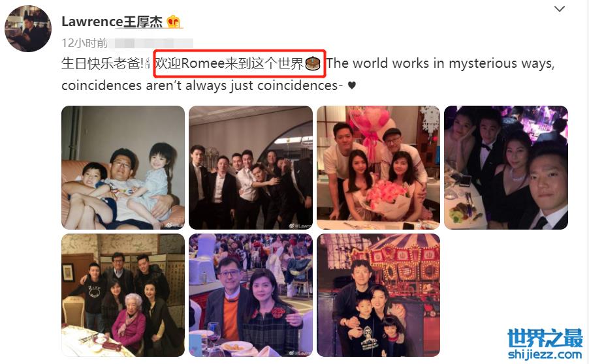Open the post options dropdown chevron

click(560, 8)
